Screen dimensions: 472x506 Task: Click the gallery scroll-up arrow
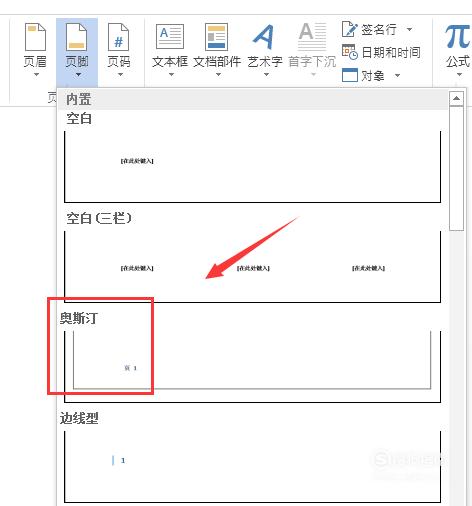coord(456,99)
